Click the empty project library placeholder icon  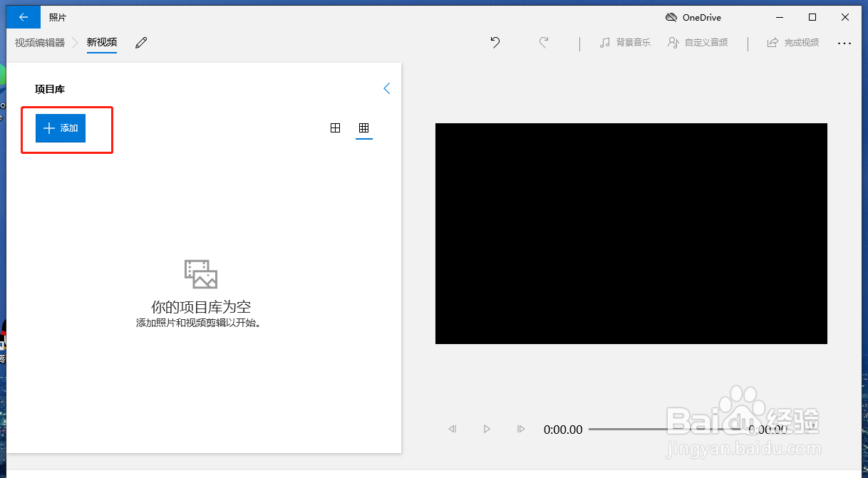tap(200, 273)
